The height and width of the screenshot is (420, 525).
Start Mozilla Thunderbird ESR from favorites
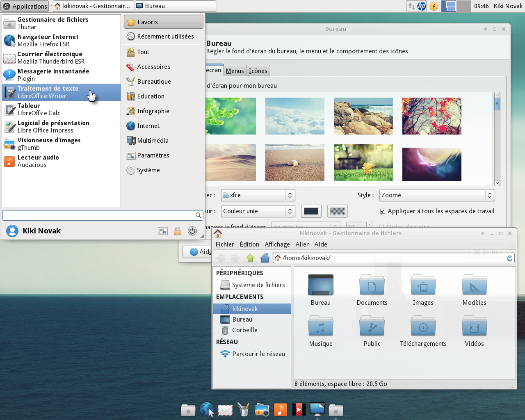click(62, 58)
